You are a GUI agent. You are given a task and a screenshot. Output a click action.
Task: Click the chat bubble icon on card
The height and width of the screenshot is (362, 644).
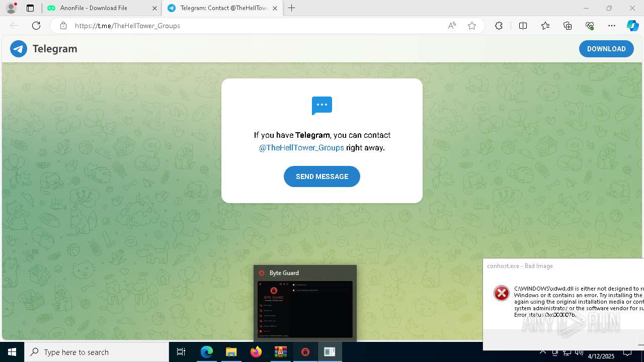tap(322, 106)
